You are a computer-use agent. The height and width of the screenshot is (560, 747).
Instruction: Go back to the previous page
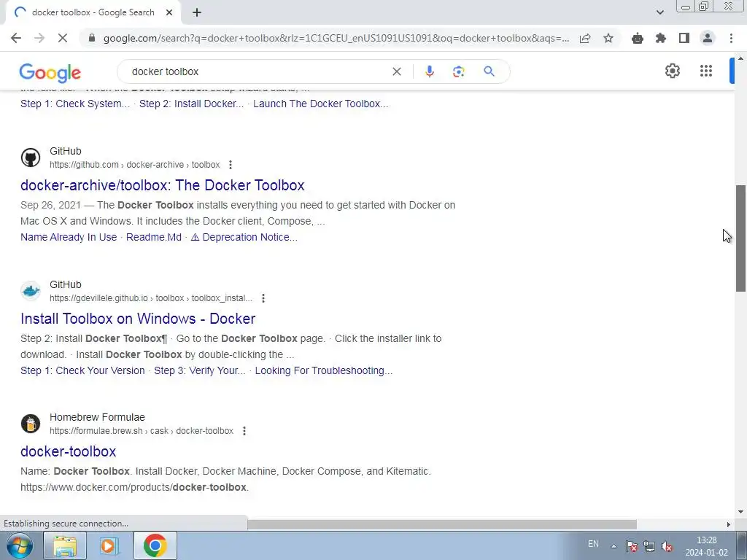tap(16, 38)
